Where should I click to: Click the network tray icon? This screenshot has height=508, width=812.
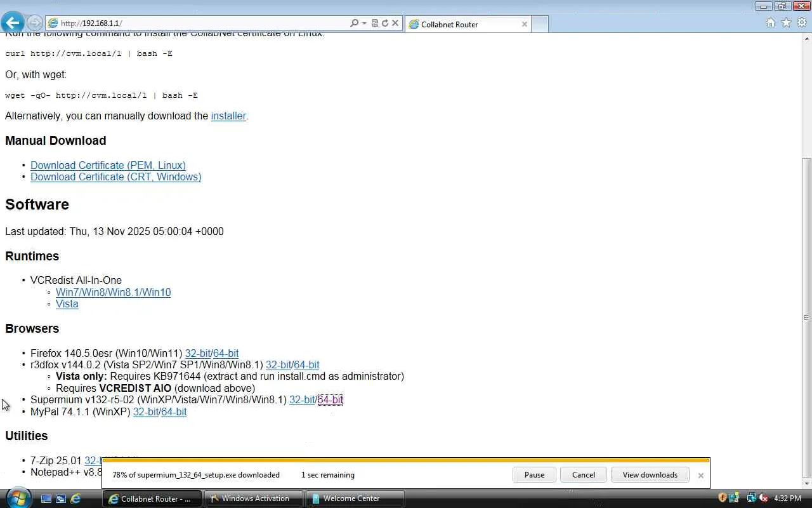(751, 498)
